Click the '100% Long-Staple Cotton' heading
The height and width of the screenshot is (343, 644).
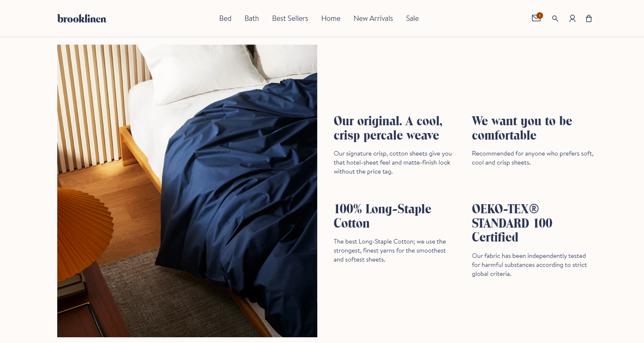coord(382,216)
